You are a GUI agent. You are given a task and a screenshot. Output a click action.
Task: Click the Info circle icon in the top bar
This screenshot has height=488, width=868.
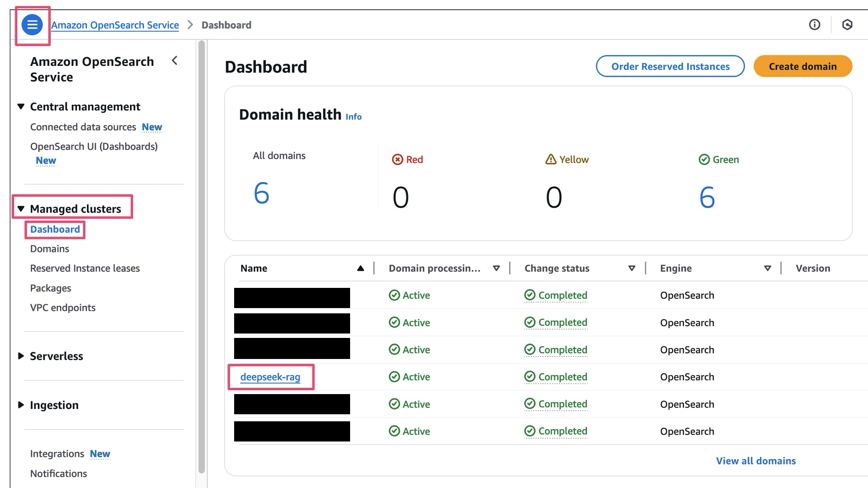click(814, 25)
